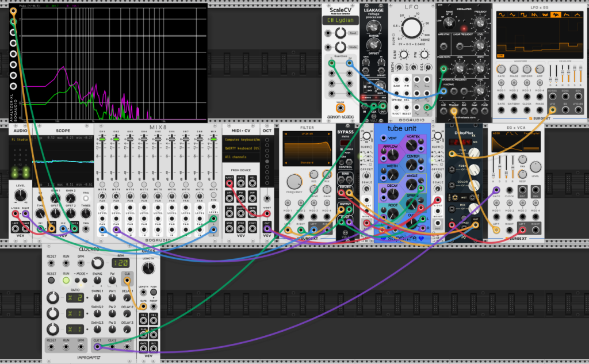This screenshot has height=364, width=589.
Task: Click the Audio module LEVEL knob
Action: coord(20,196)
